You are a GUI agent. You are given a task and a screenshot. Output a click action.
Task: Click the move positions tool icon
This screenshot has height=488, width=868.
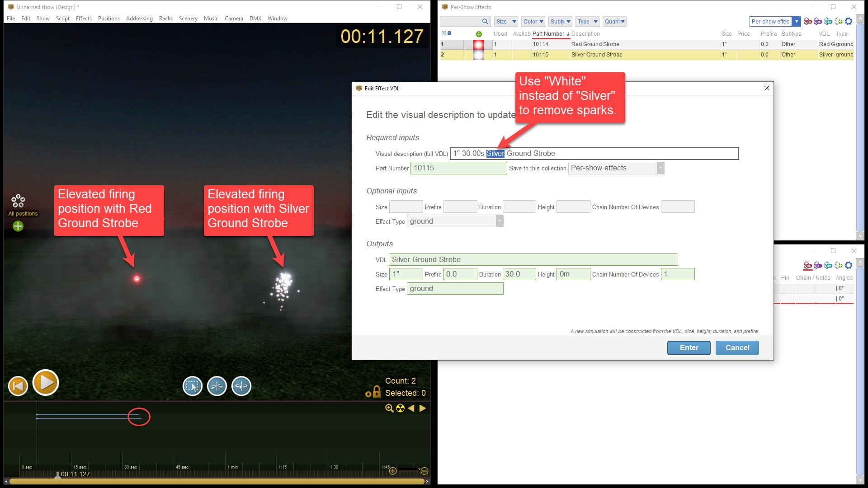pos(217,386)
